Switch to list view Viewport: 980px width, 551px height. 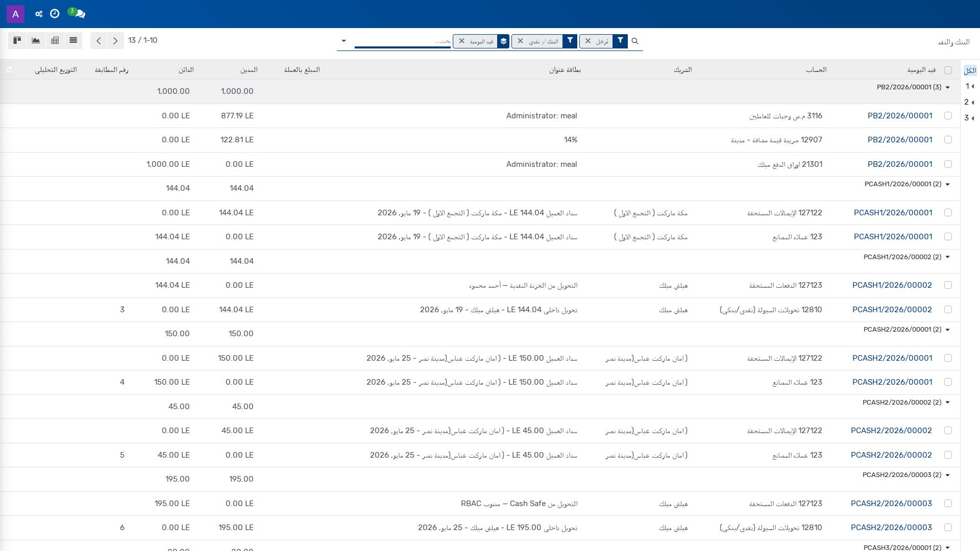click(x=73, y=40)
